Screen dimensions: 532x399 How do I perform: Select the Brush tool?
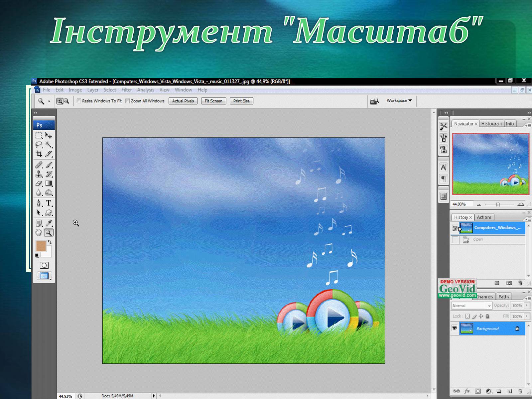[49, 165]
